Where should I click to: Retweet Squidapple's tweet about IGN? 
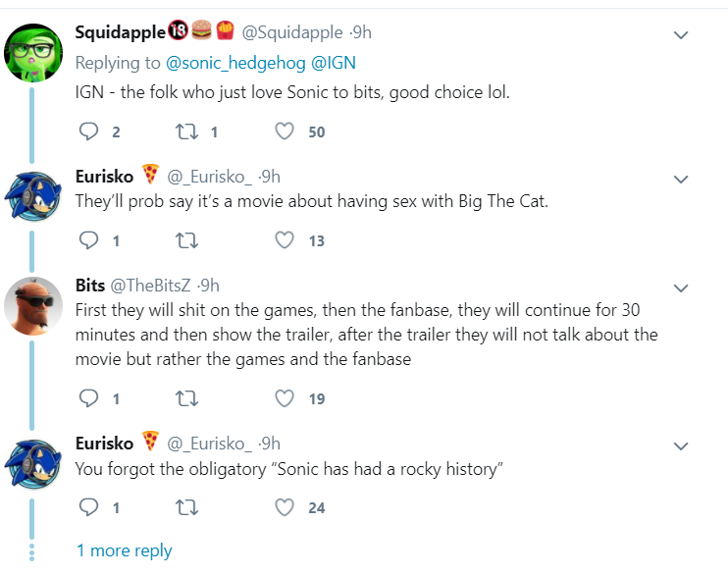coord(186,131)
